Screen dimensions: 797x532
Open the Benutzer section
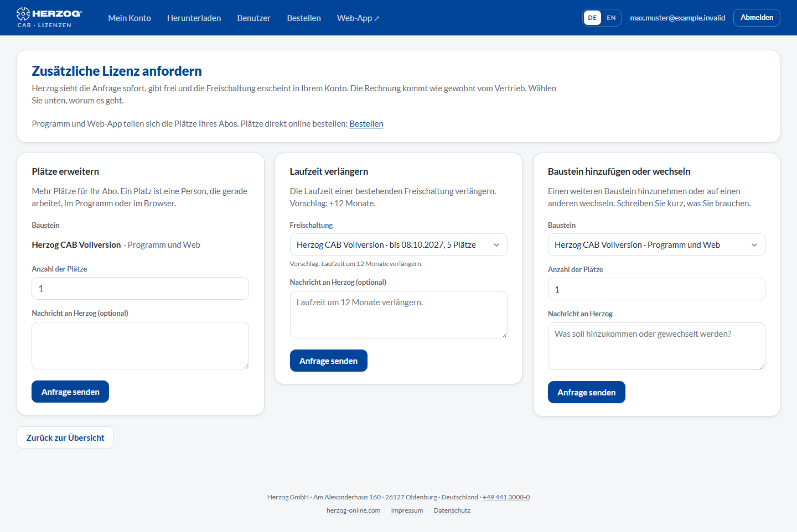(253, 18)
